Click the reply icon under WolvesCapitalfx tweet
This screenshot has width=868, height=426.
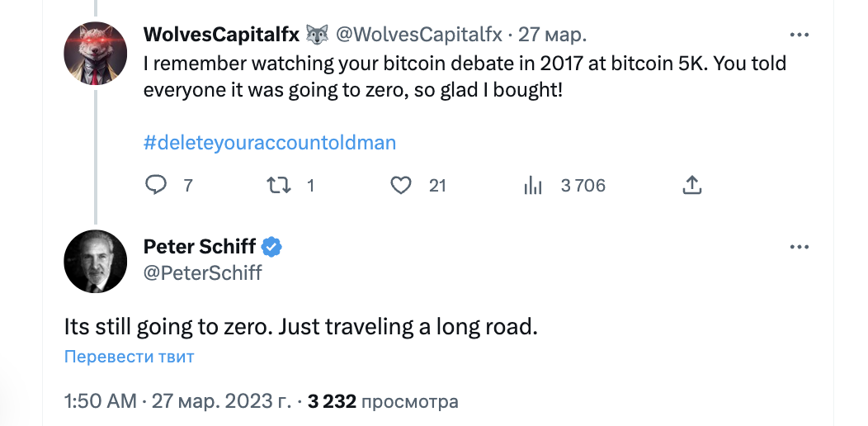coord(156,186)
